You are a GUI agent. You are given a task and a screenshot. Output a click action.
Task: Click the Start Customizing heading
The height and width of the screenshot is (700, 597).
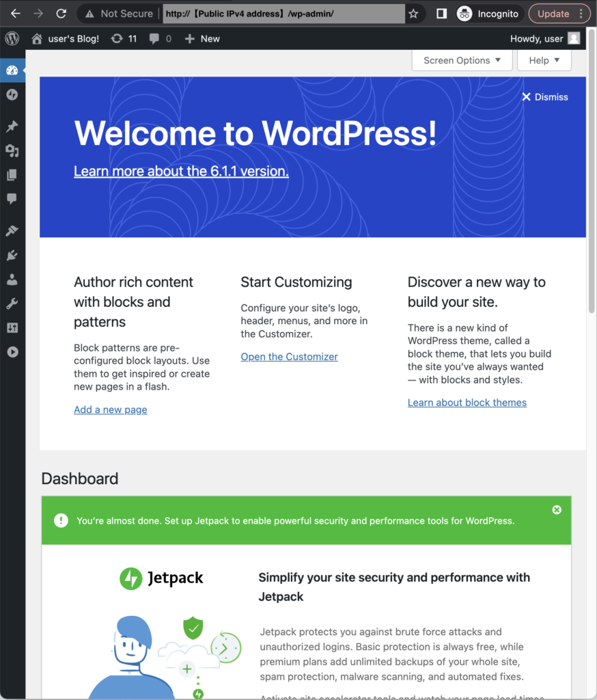(x=296, y=282)
